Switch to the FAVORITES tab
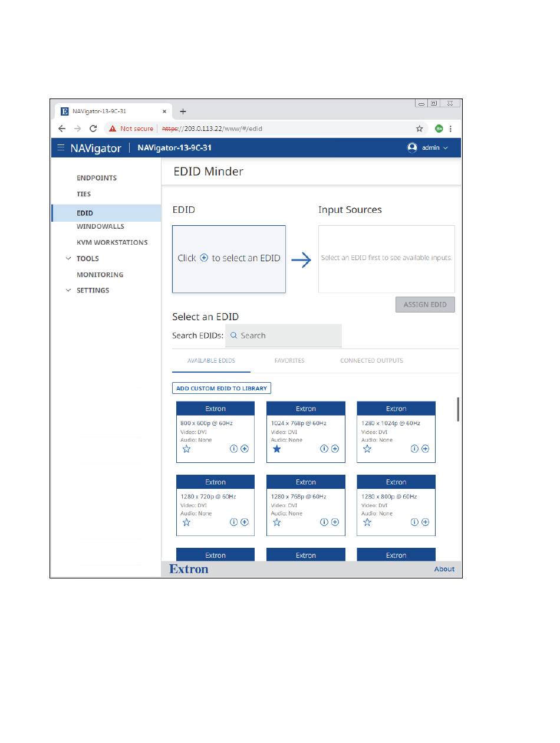560x743 pixels. 289,360
